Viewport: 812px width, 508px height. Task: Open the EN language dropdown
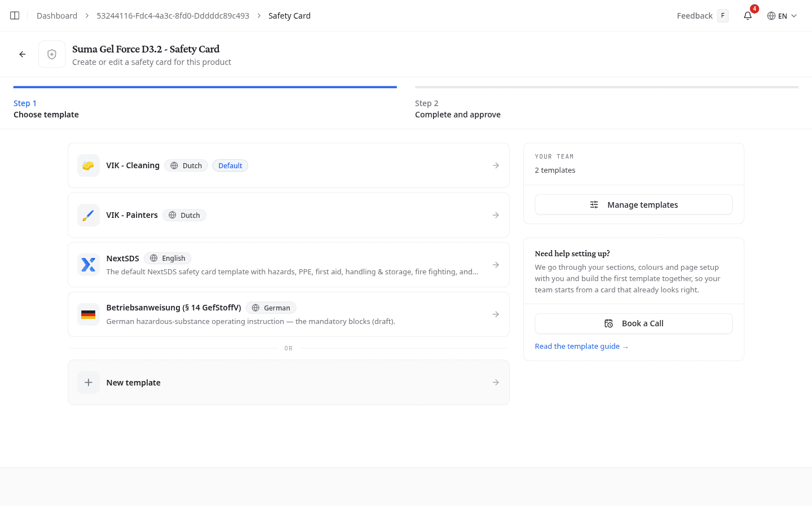pyautogui.click(x=782, y=16)
